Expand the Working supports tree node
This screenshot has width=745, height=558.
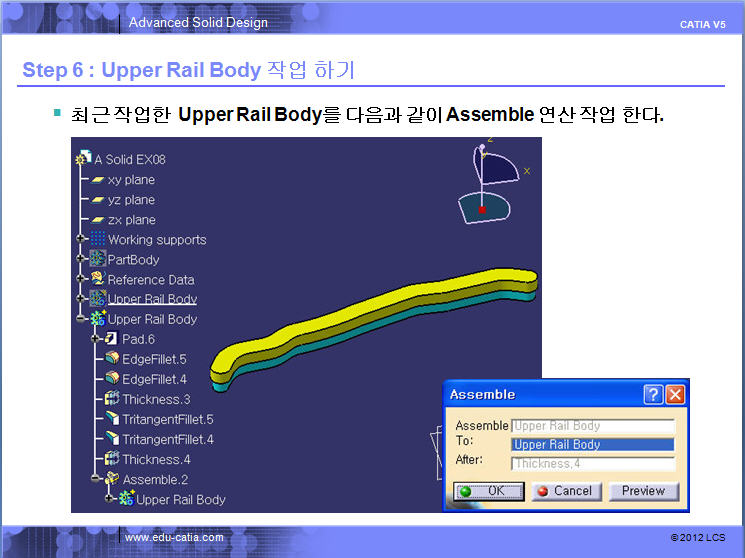80,239
